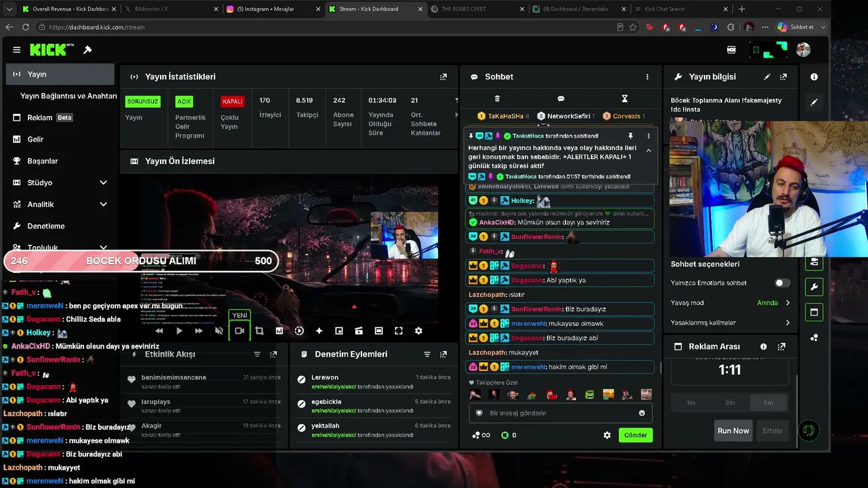Viewport: 868px width, 488px height.
Task: Clear chat with the trash icon
Action: (497, 99)
